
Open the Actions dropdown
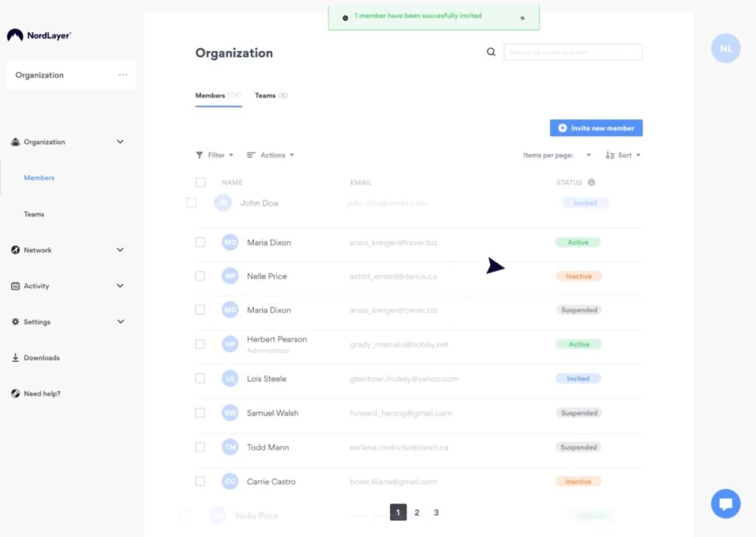pyautogui.click(x=270, y=155)
